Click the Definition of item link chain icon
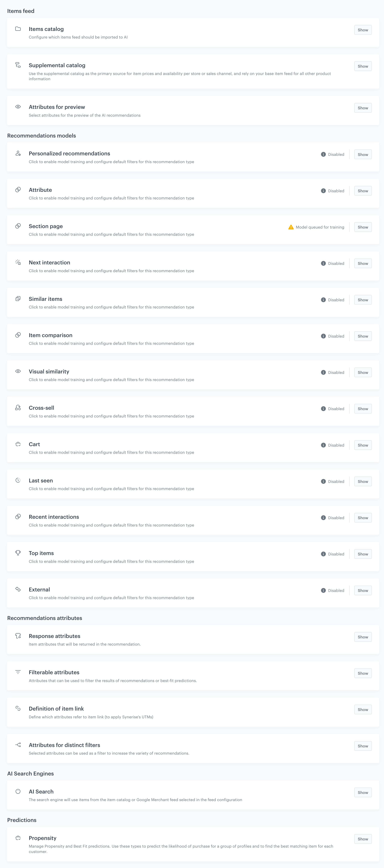 tap(18, 708)
